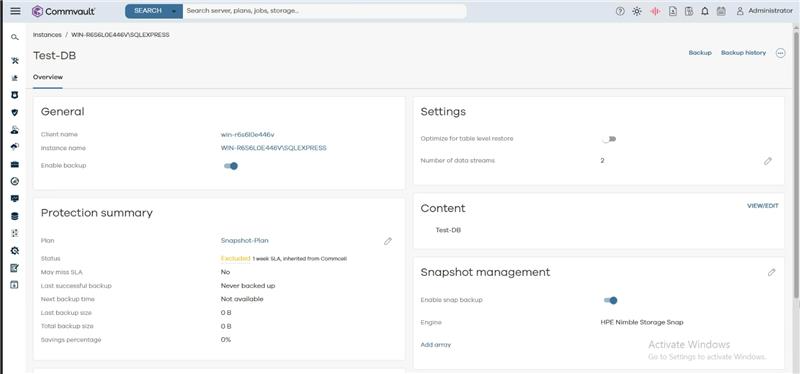The image size is (800, 374).
Task: Open the hamburger navigation menu
Action: [15, 11]
